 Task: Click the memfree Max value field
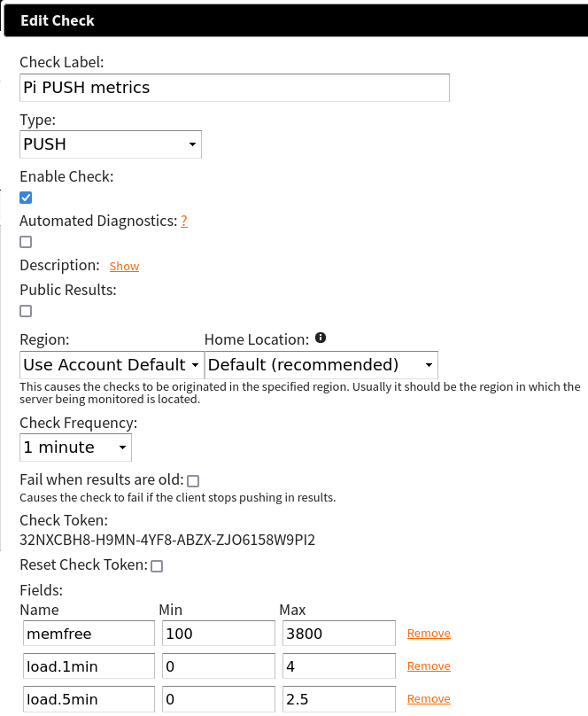pyautogui.click(x=338, y=634)
